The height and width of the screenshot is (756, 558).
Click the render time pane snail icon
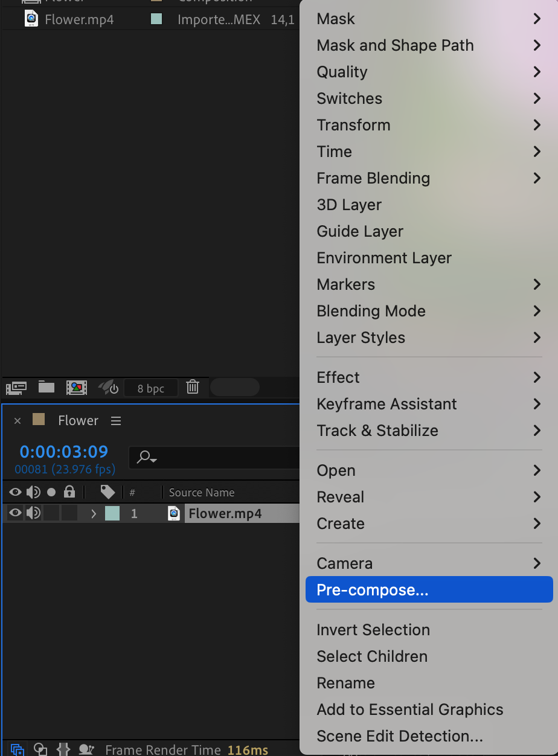[86, 749]
